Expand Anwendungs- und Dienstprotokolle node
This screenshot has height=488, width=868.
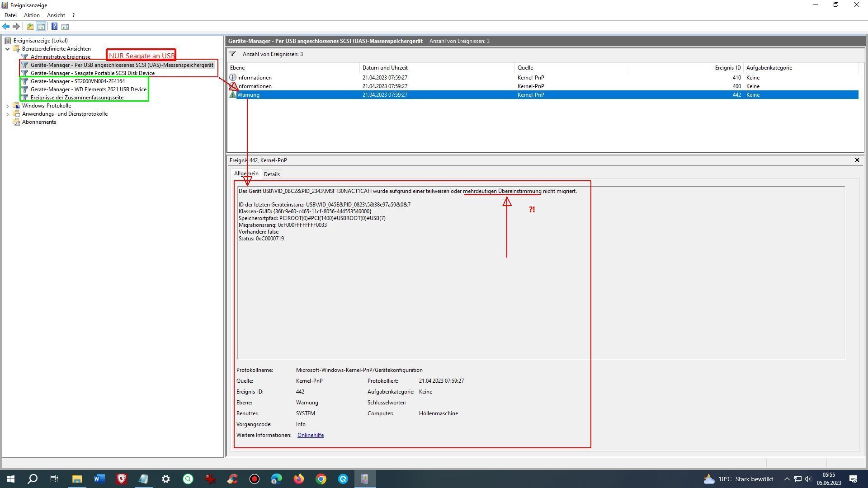(x=8, y=114)
